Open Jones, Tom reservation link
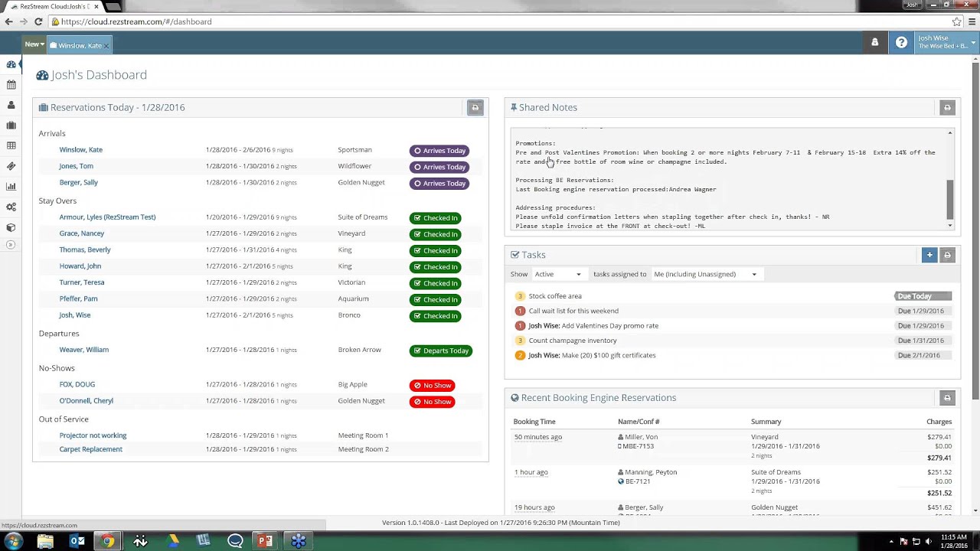This screenshot has height=551, width=980. [x=76, y=166]
